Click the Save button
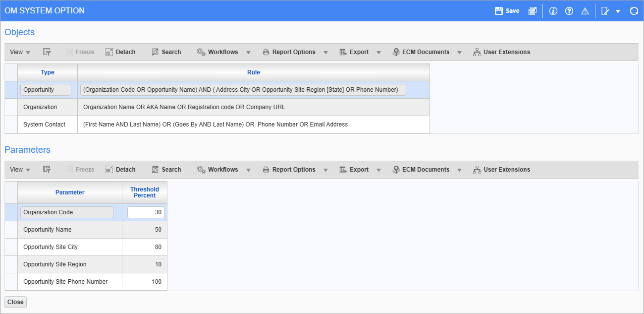The height and width of the screenshot is (314, 644). (506, 10)
